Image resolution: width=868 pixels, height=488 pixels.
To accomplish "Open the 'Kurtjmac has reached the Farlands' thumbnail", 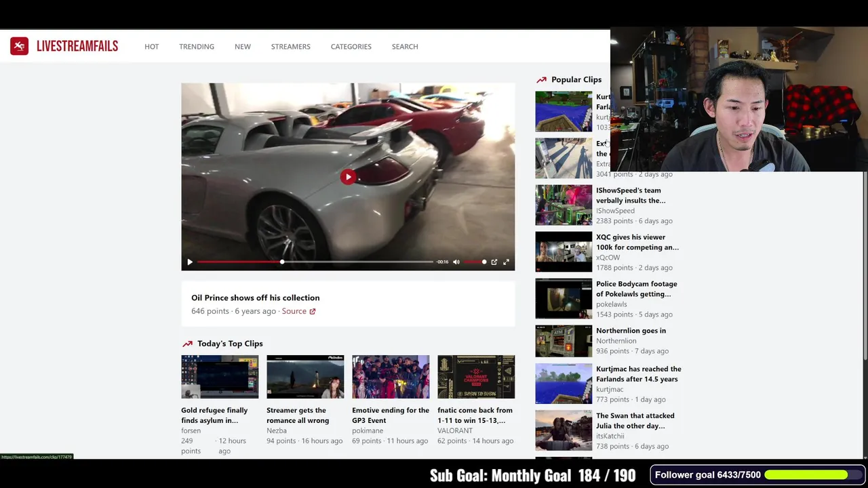I will coord(564,384).
